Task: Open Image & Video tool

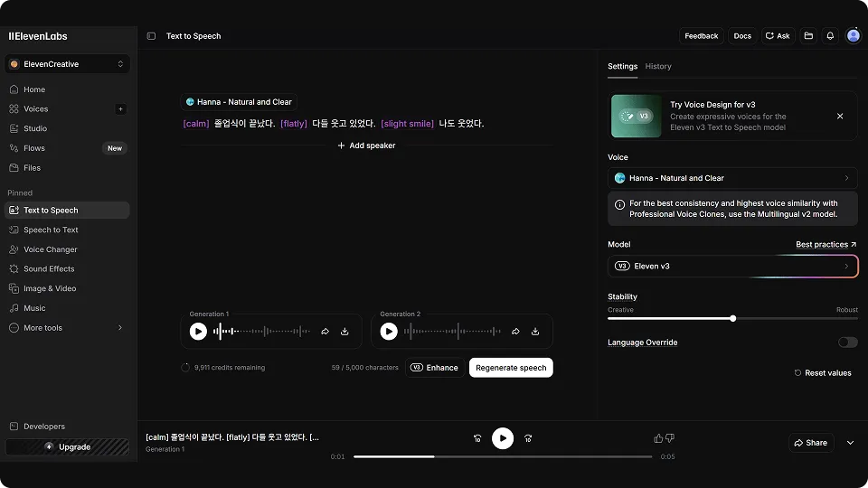Action: pyautogui.click(x=67, y=288)
